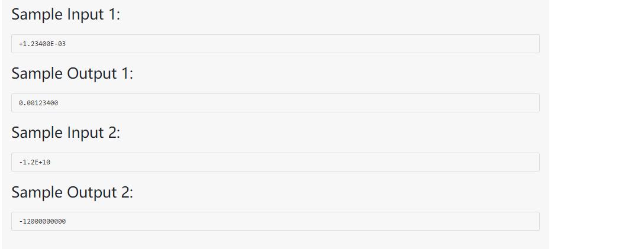
Task: Click the -12000000000 output value
Action: tap(42, 221)
